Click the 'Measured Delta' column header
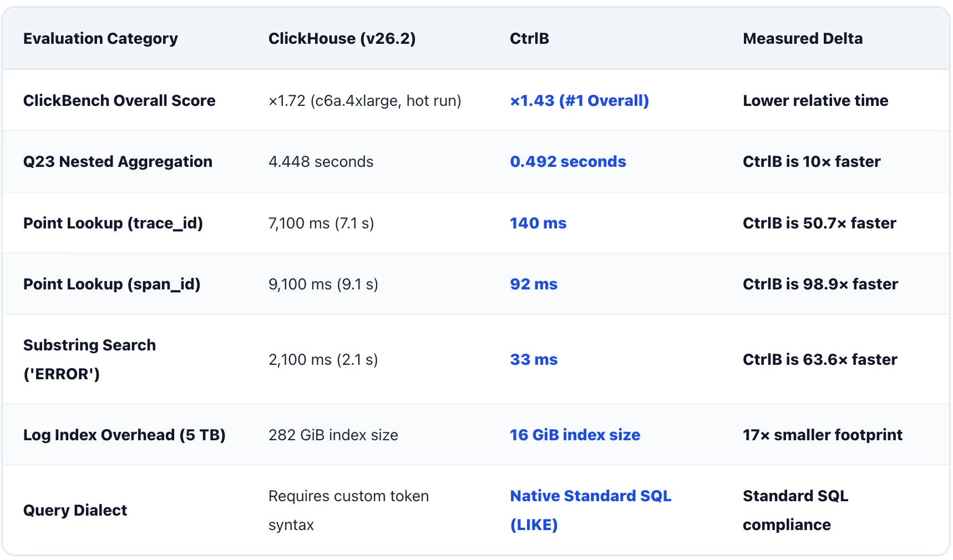This screenshot has width=953, height=560. click(803, 39)
